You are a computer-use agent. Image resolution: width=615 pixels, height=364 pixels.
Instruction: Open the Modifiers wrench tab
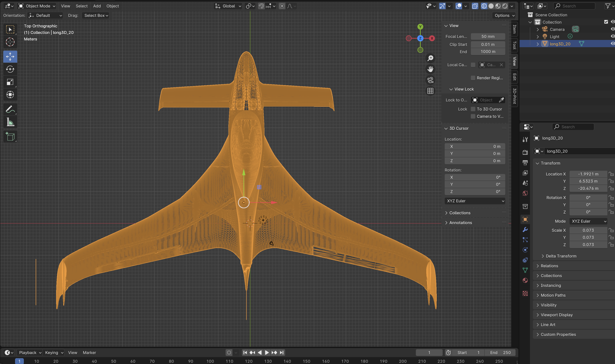pos(525,230)
